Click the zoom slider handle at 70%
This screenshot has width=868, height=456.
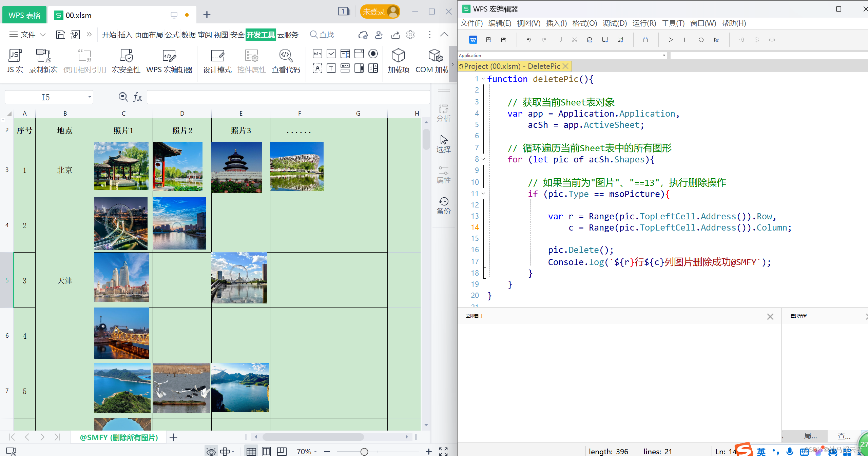click(364, 452)
